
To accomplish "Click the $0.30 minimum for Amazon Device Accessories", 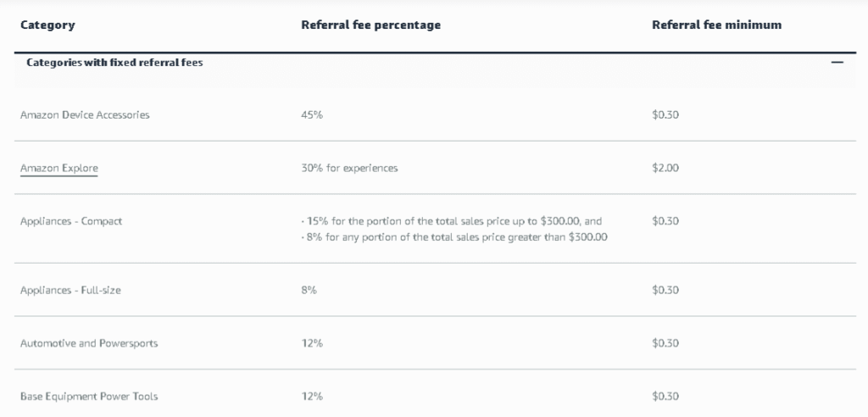I will coord(665,115).
